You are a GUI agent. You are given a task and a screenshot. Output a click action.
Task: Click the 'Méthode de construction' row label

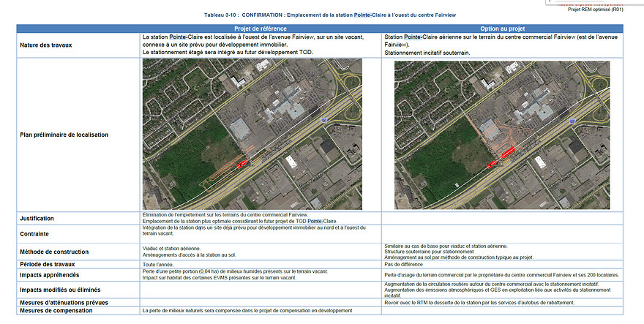click(x=54, y=252)
